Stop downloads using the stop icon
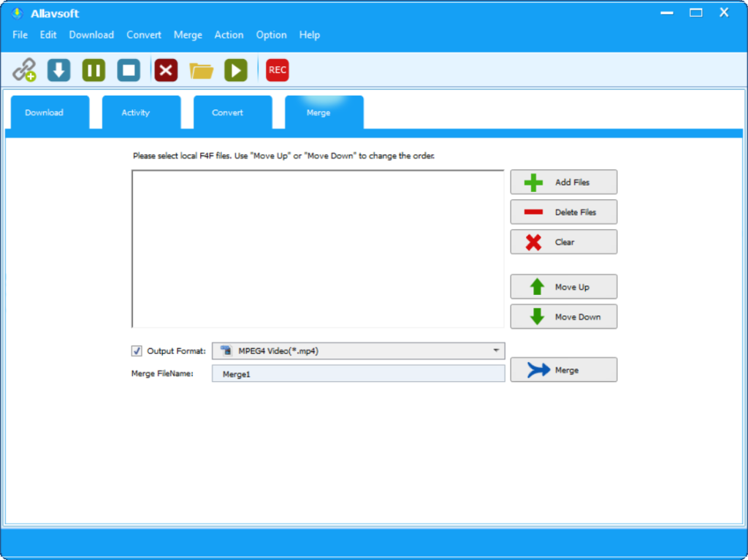 [128, 69]
